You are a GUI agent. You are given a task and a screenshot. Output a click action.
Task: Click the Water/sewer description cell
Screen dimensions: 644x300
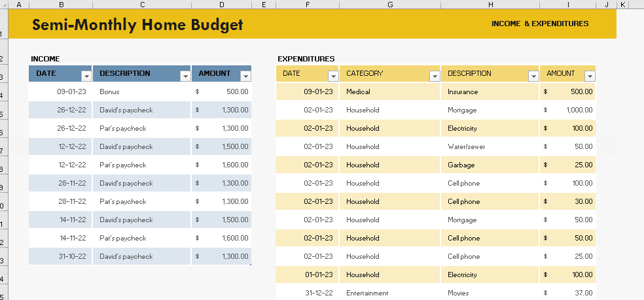(466, 146)
